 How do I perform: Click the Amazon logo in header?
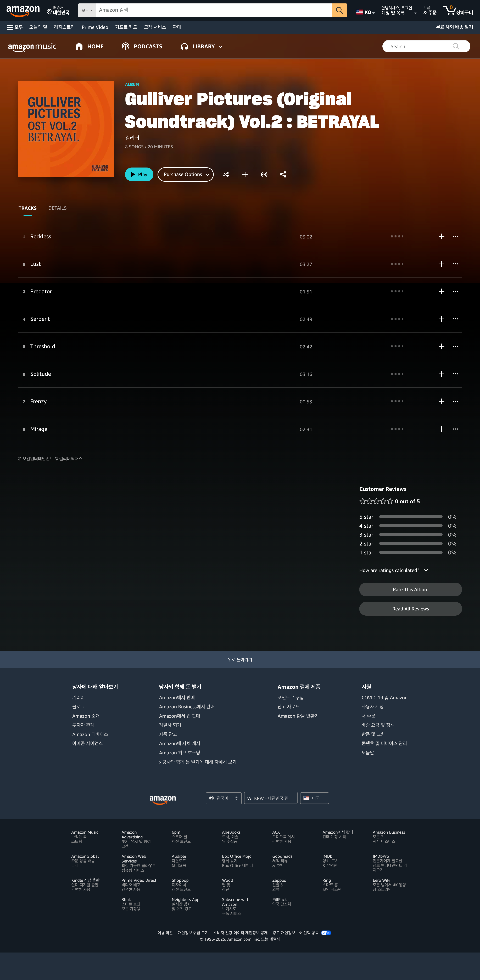pos(23,11)
